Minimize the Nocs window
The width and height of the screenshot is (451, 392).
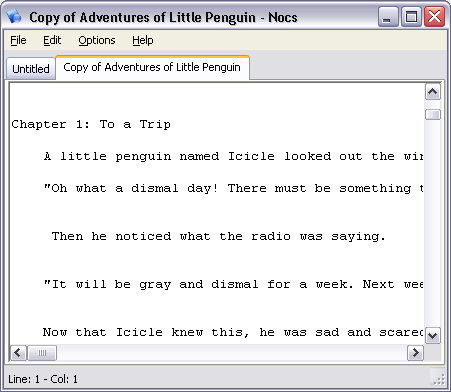tap(388, 17)
